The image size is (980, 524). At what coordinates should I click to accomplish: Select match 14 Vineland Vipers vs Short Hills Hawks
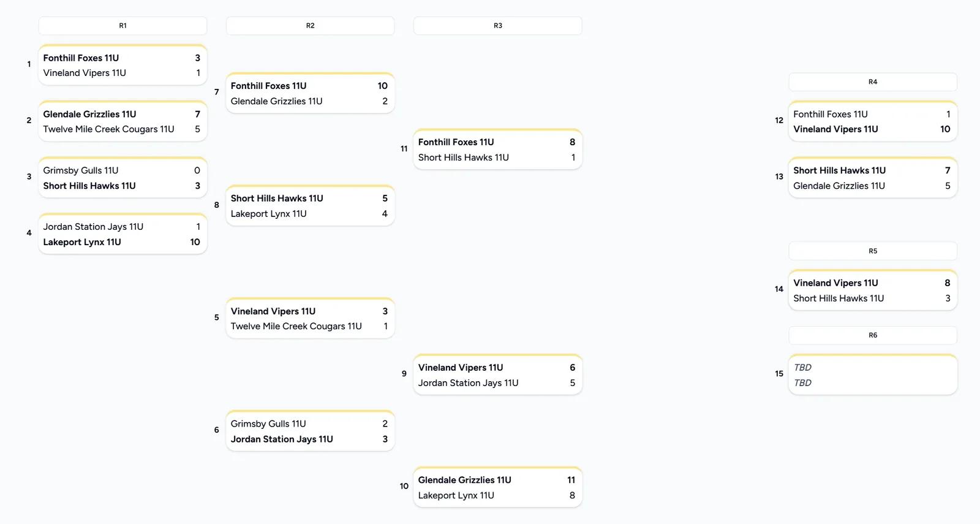tap(873, 290)
